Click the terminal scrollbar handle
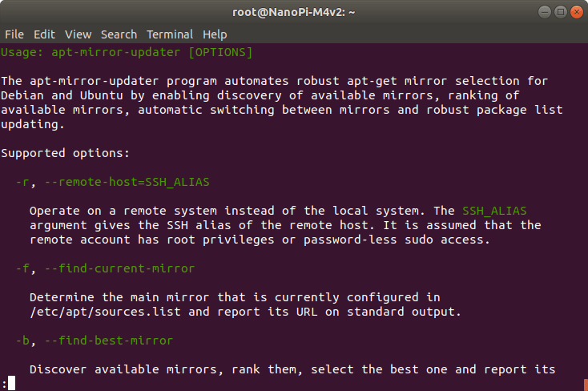Image resolution: width=588 pixels, height=391 pixels. pyautogui.click(x=586, y=385)
